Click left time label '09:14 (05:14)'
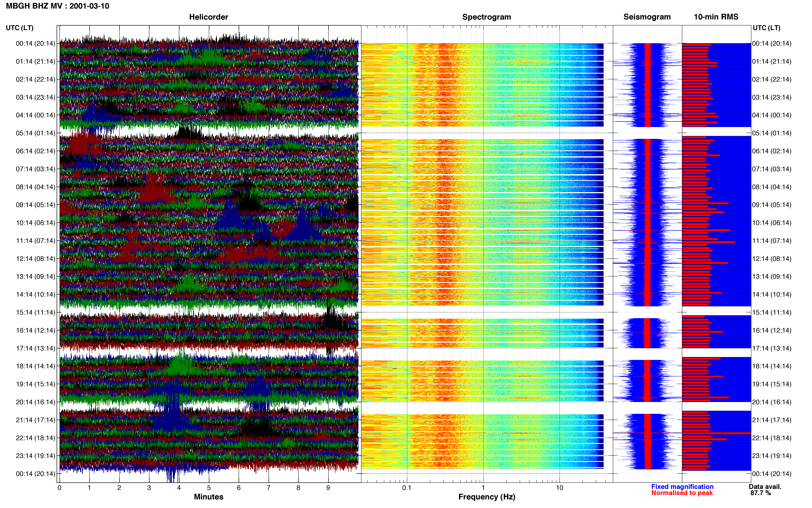812x508 pixels. (x=36, y=205)
